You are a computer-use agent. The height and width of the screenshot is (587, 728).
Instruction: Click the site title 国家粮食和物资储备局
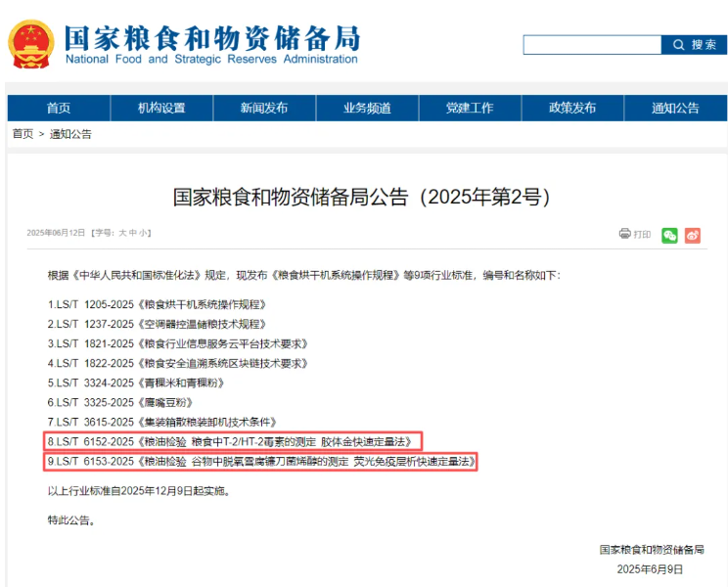(212, 38)
